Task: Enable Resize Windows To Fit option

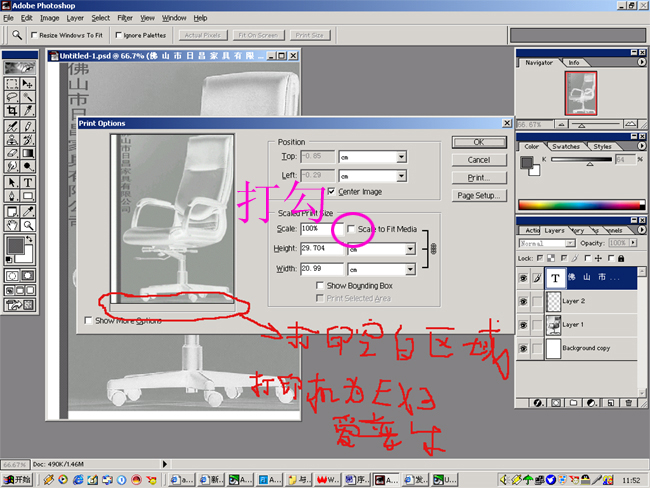Action: click(34, 35)
